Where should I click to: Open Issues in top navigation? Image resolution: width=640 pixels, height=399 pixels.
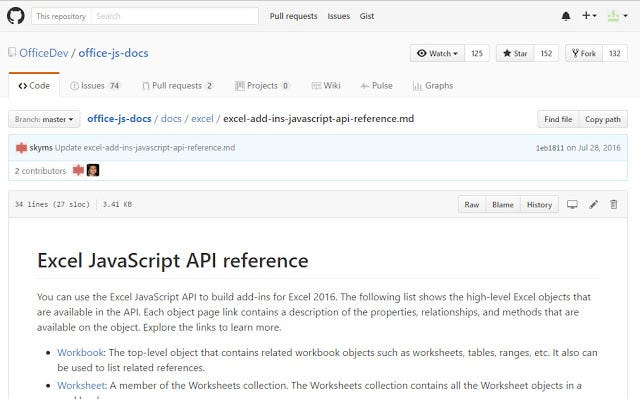coord(338,16)
